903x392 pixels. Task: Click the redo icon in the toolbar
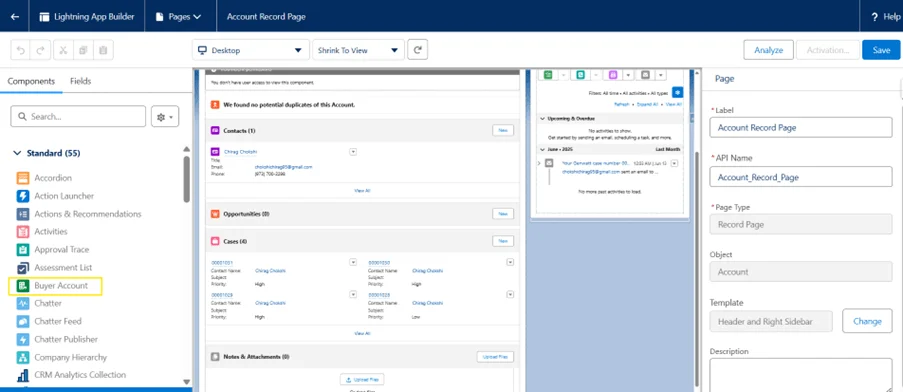coord(40,50)
